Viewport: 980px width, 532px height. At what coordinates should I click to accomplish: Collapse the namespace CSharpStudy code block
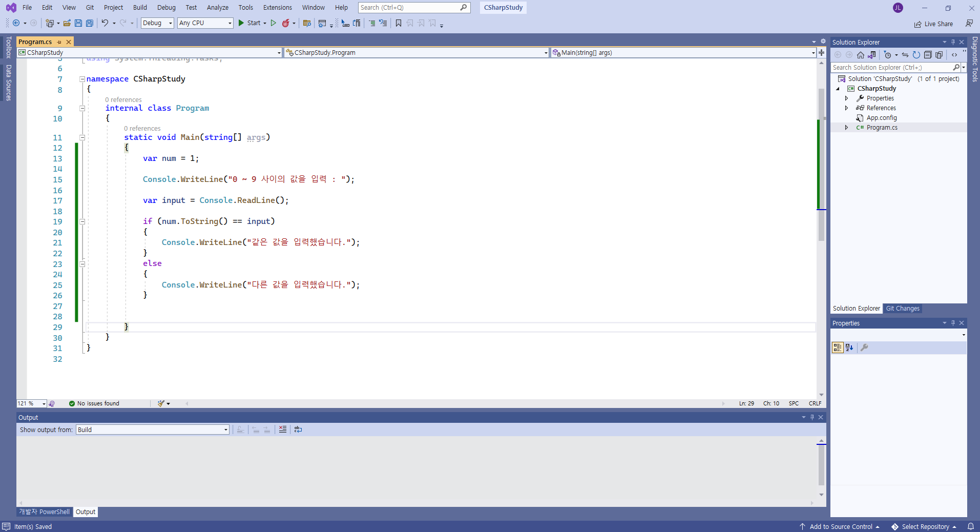[x=82, y=79]
